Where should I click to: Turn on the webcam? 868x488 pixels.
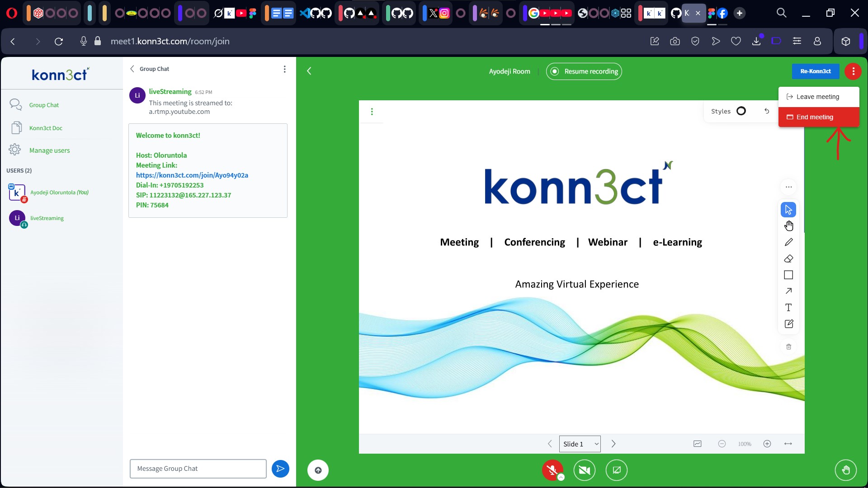tap(584, 470)
